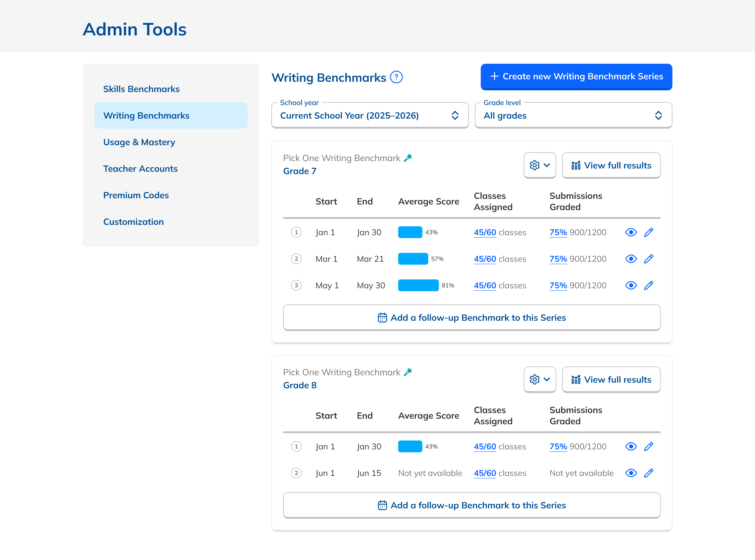Toggle eye icon for Grade 7 Jan 1 benchmark
The image size is (755, 560).
pos(631,232)
